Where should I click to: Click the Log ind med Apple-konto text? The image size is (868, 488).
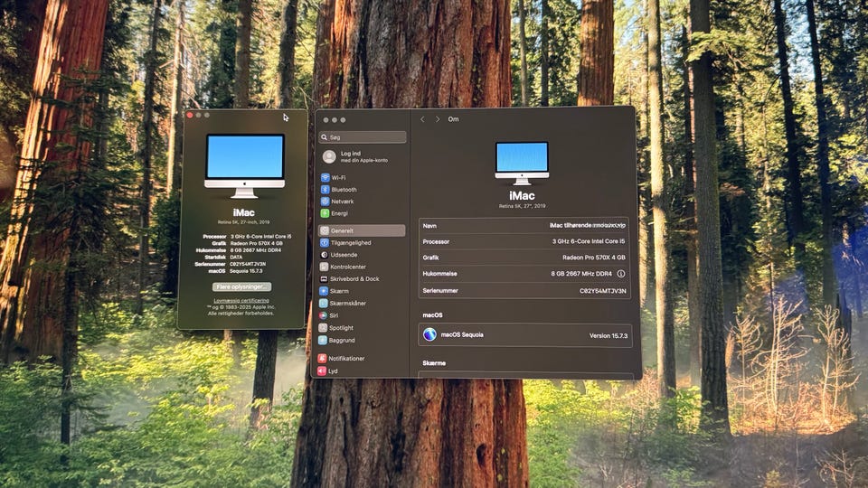[x=363, y=156]
